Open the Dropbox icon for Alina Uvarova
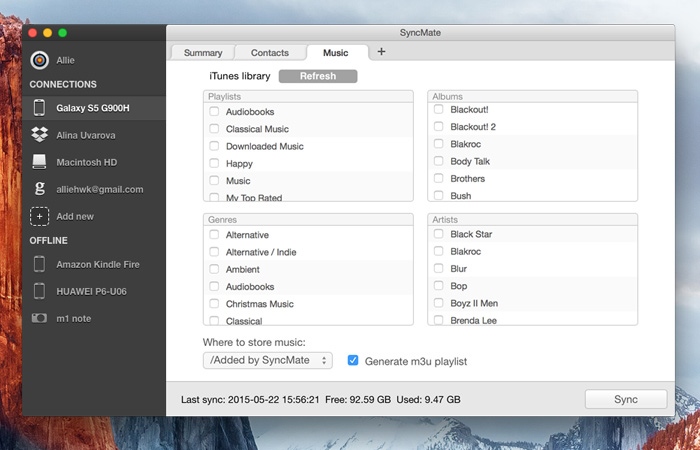 (x=40, y=135)
